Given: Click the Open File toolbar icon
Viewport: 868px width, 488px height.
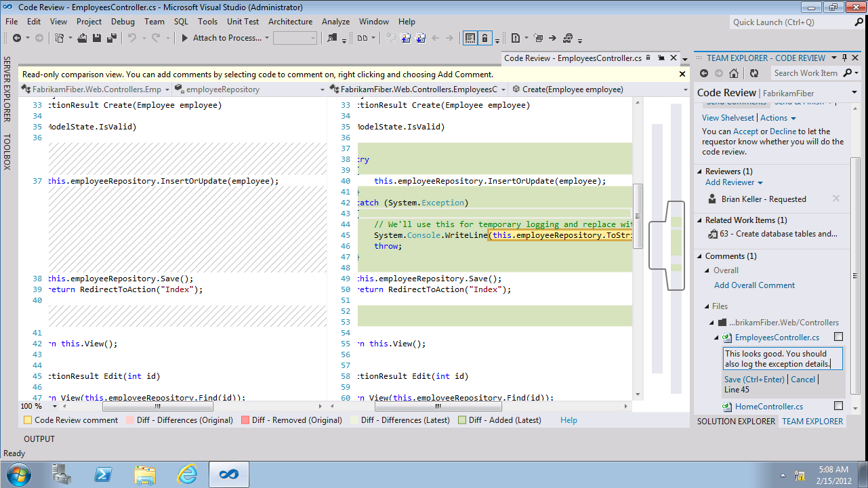Looking at the screenshot, I should 82,39.
